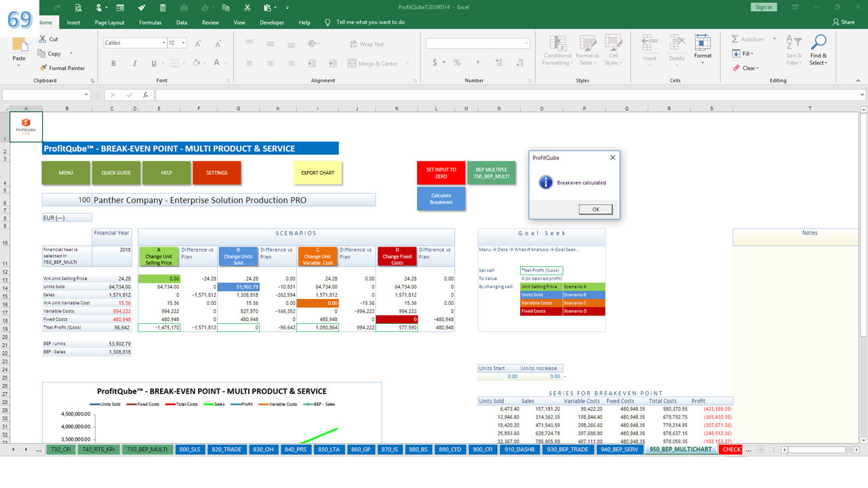Click the Format as Table icon
Viewport: 868px width, 488px height.
pyautogui.click(x=587, y=42)
